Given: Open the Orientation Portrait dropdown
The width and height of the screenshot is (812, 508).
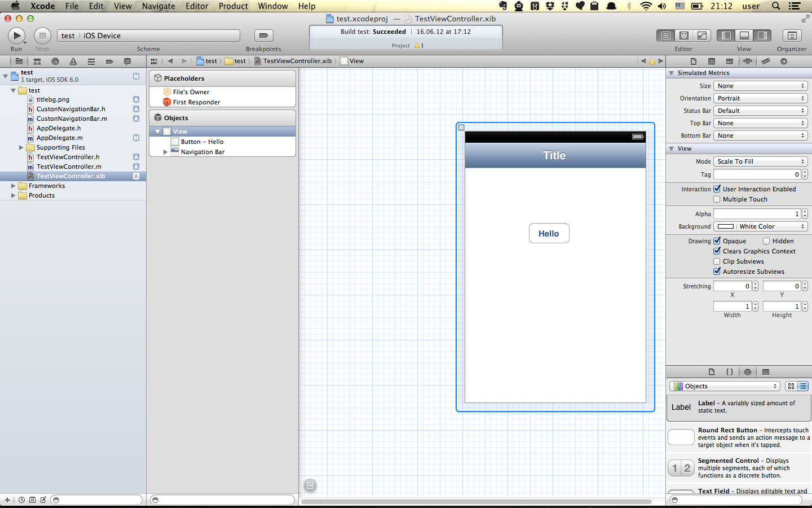Looking at the screenshot, I should pyautogui.click(x=760, y=98).
